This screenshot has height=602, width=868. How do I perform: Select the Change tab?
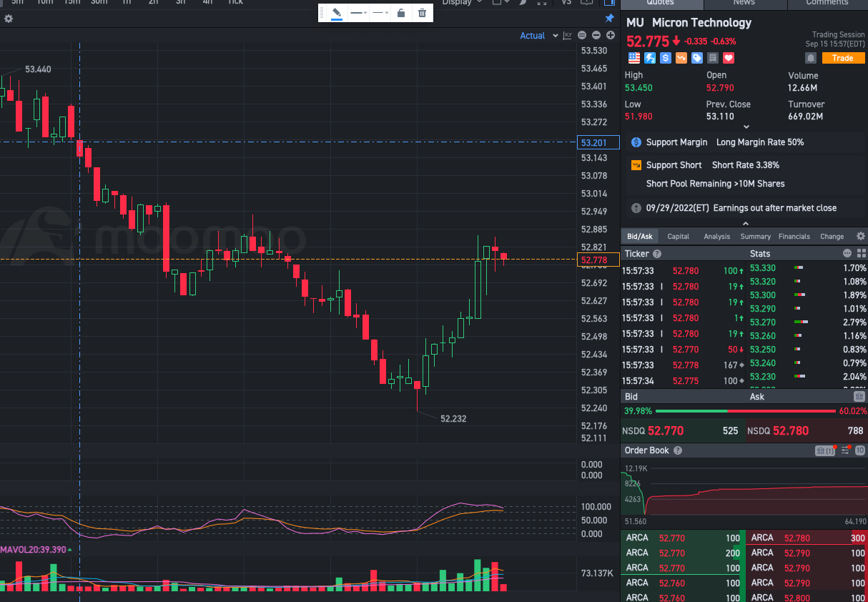[832, 236]
